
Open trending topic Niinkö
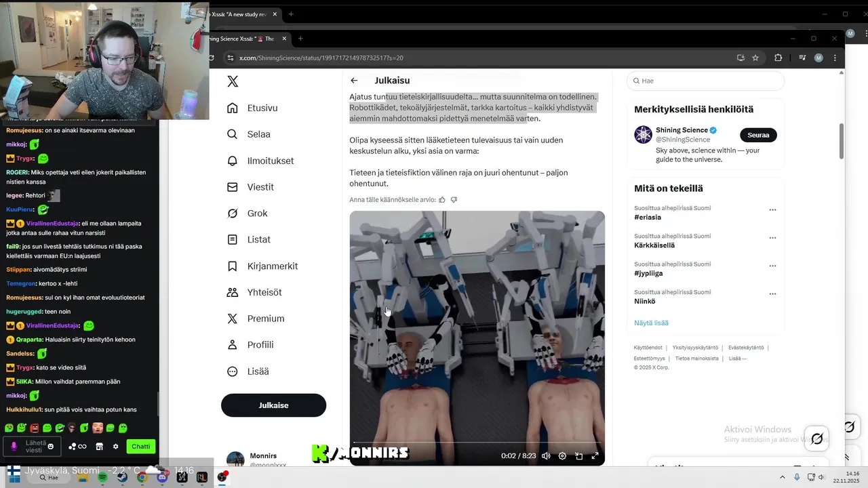[645, 302]
